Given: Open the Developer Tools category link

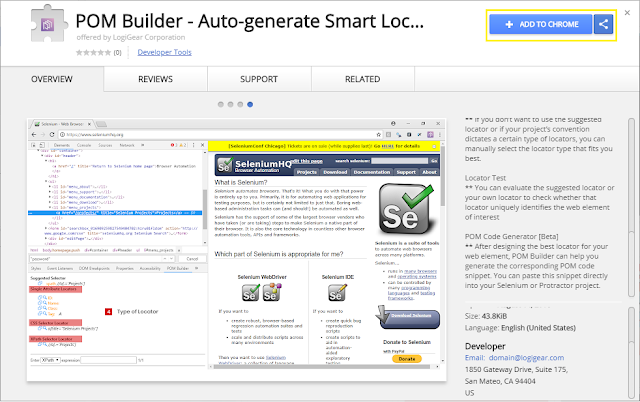Looking at the screenshot, I should coord(164,52).
